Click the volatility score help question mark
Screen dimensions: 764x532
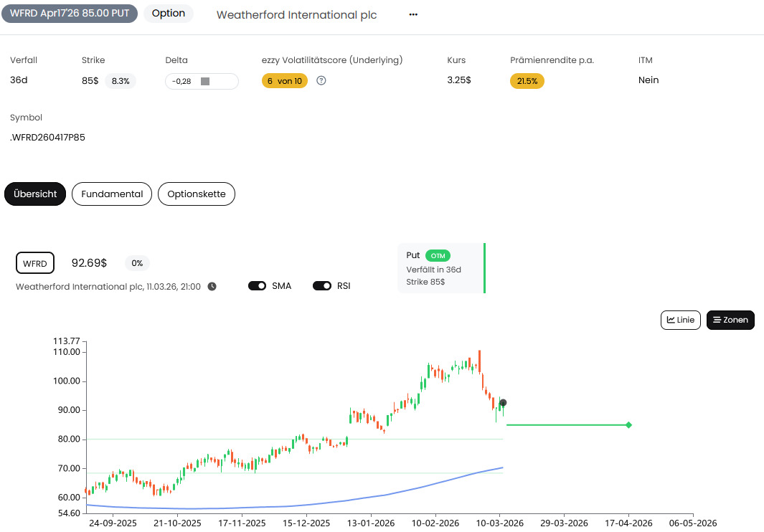pos(321,81)
